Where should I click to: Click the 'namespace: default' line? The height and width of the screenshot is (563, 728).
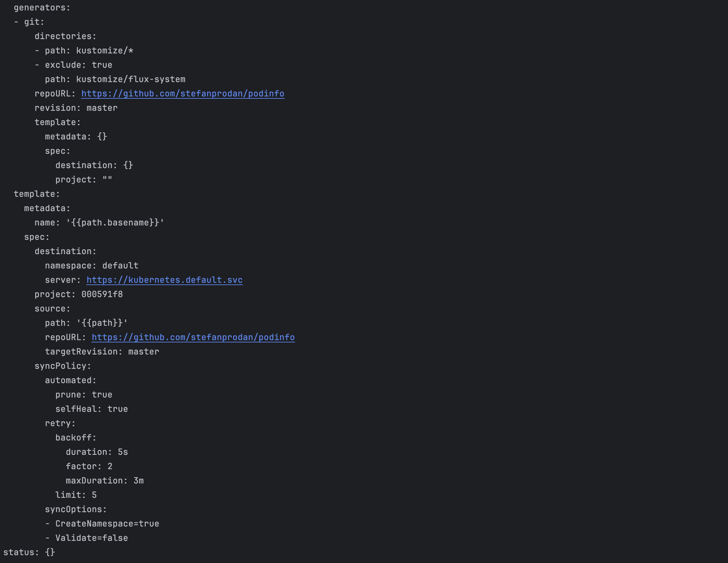click(92, 266)
